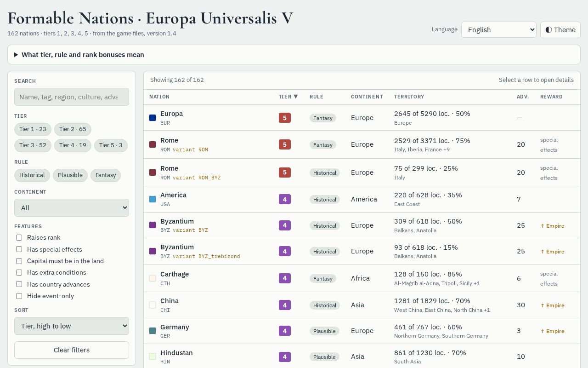This screenshot has height=368, width=588.
Task: Click the Fantasy rule tag on Carthage row
Action: coord(323,279)
